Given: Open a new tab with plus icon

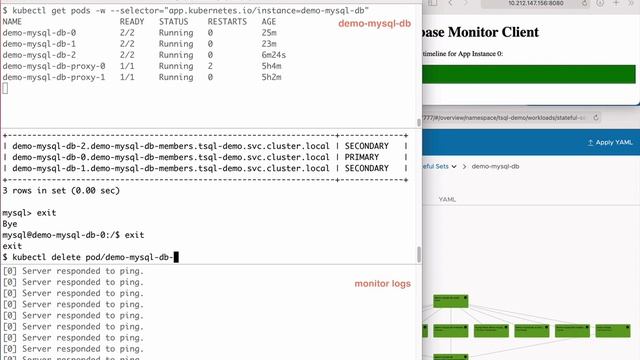Looking at the screenshot, I should (x=616, y=3).
